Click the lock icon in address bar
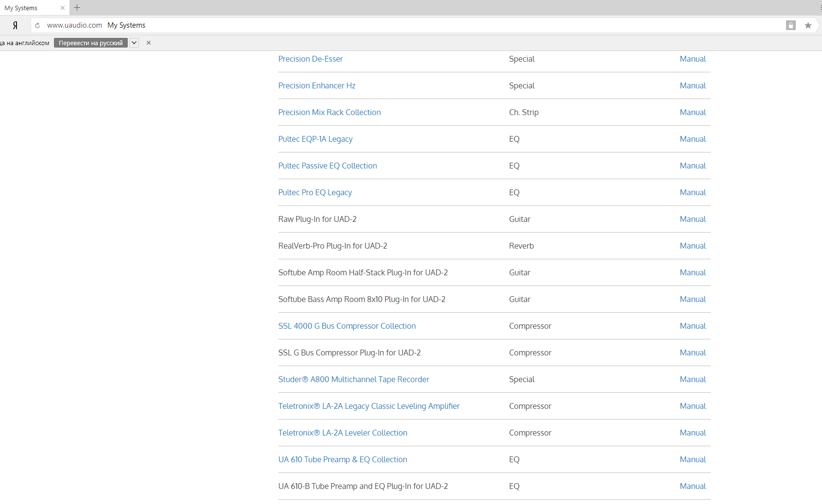This screenshot has width=822, height=504. point(790,25)
